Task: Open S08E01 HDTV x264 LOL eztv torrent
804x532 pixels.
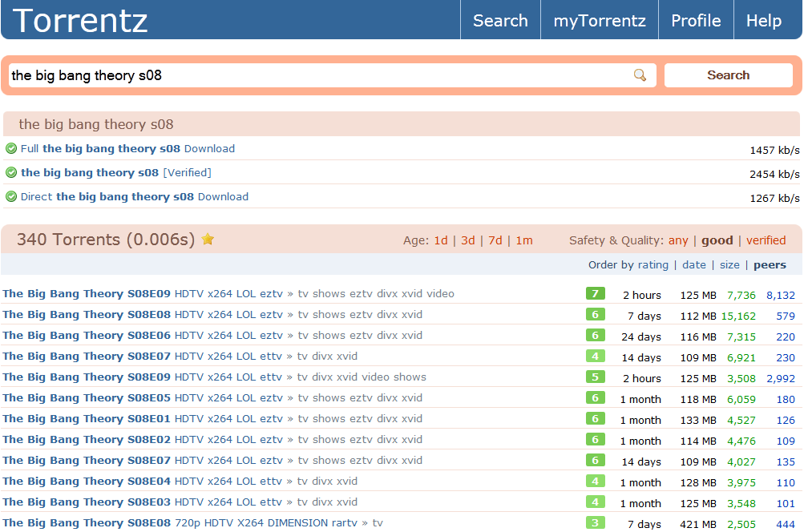Action: (143, 419)
